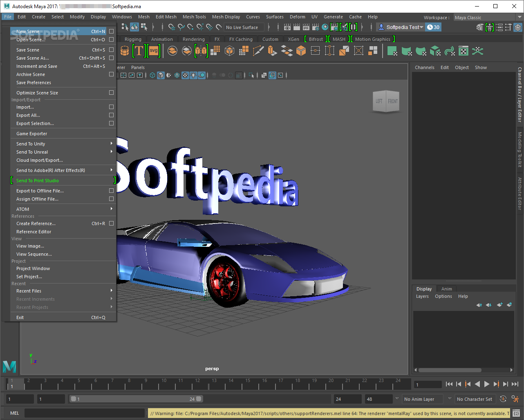The width and height of the screenshot is (524, 420).
Task: Click the view cube FRONT face
Action: click(392, 101)
